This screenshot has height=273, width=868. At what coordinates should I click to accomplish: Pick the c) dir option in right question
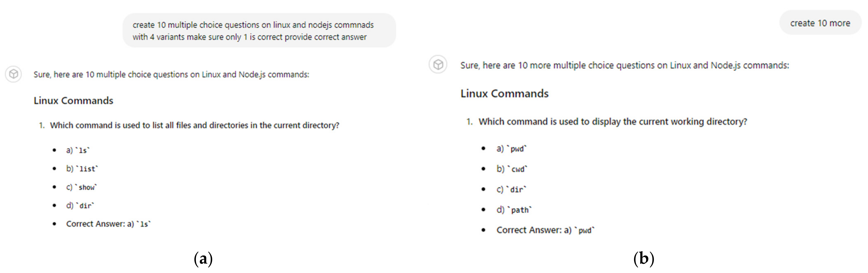(x=511, y=190)
